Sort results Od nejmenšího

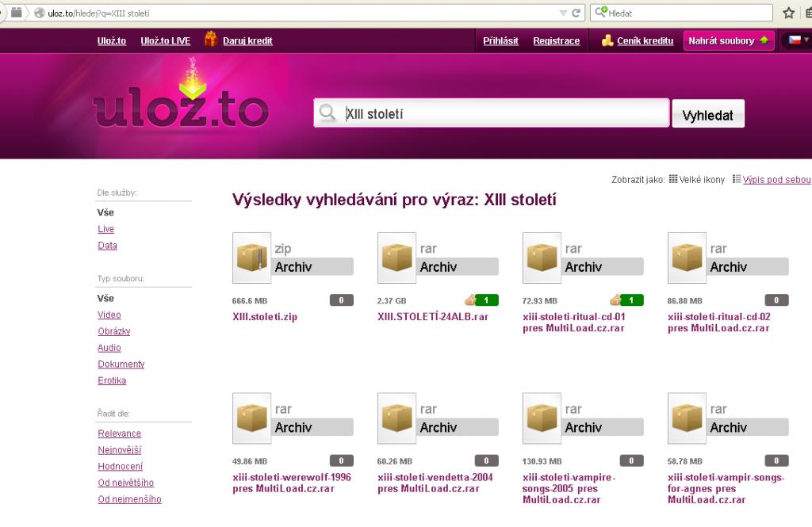pos(129,499)
